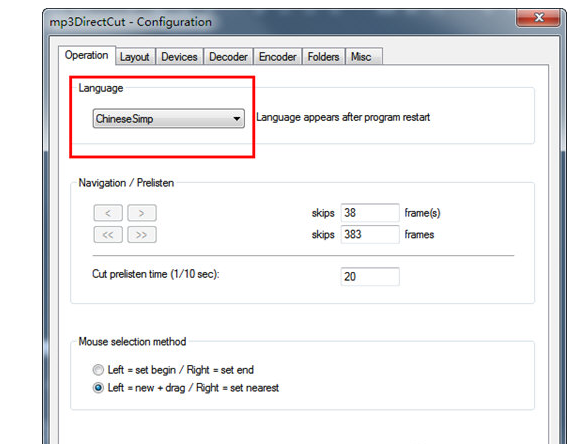This screenshot has height=444, width=588.
Task: Focus the cut prelisten time field
Action: click(370, 276)
